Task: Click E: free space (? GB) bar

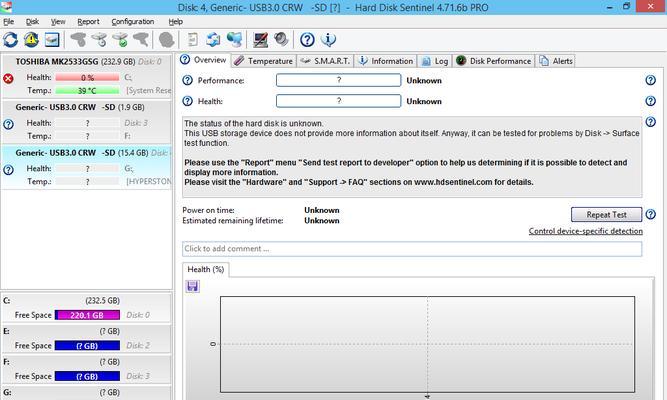Action: [87, 346]
